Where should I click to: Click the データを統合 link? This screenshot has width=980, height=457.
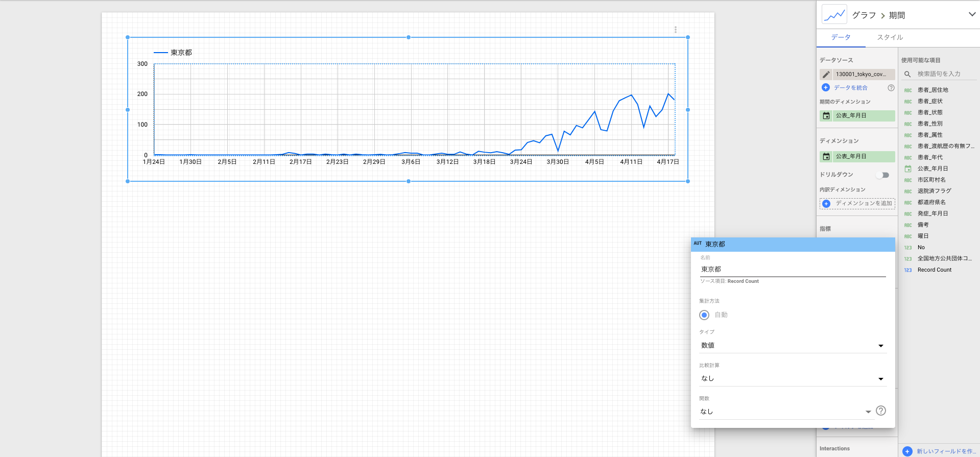point(850,88)
